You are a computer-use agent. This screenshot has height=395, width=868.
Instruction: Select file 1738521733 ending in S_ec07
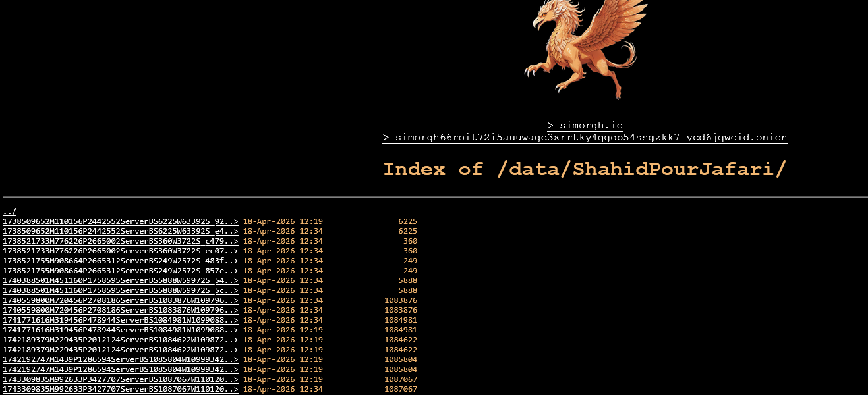pos(120,251)
